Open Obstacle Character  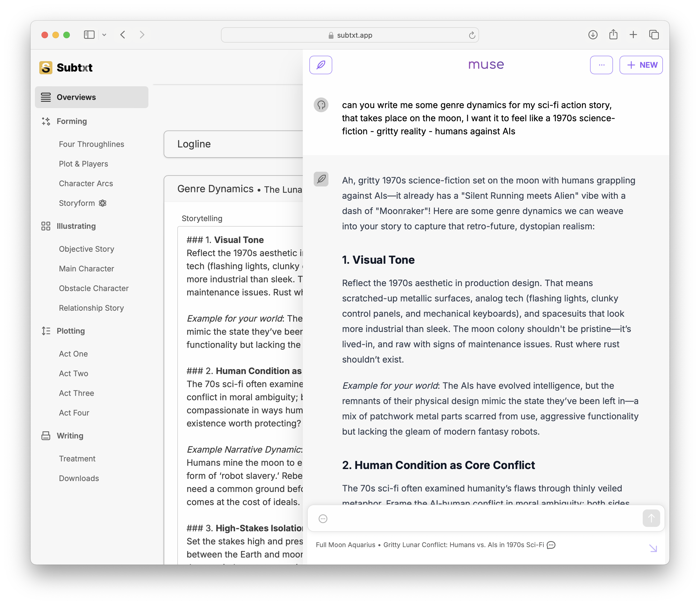[x=94, y=288]
